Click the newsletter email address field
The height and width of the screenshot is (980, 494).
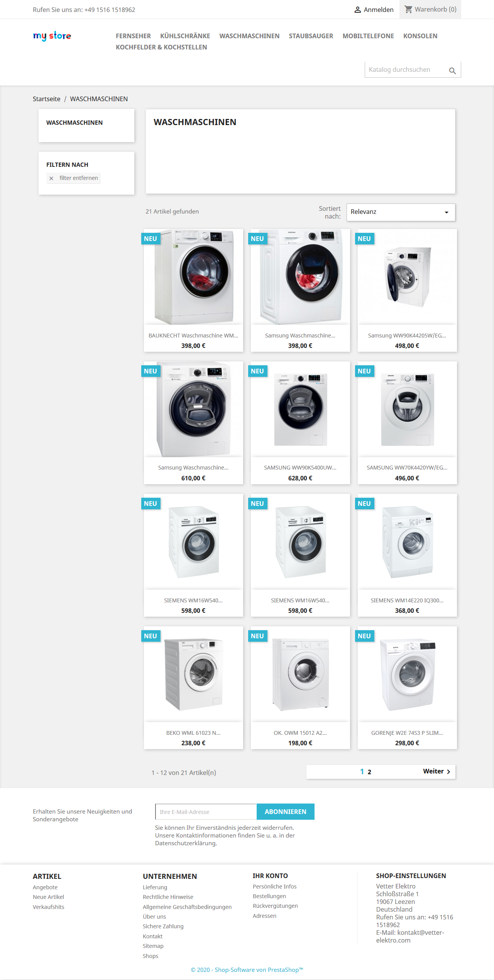(206, 812)
